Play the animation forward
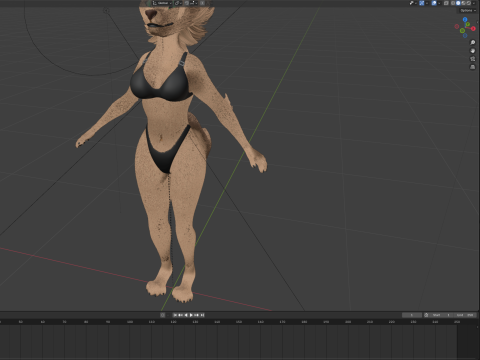The width and height of the screenshot is (480, 360). 191,315
